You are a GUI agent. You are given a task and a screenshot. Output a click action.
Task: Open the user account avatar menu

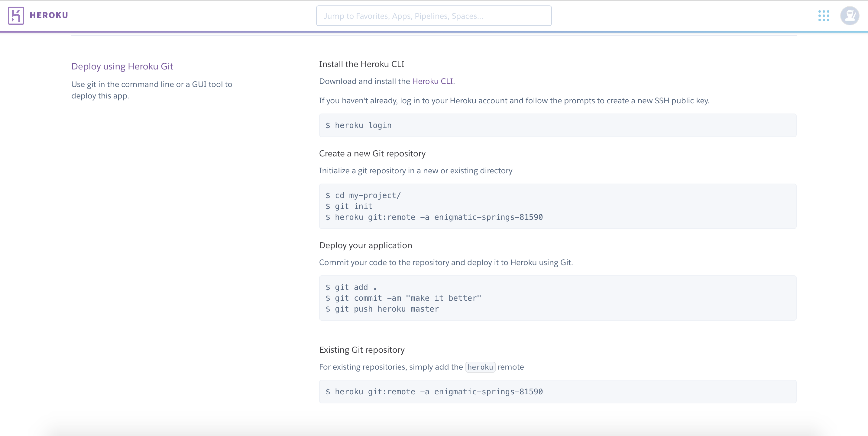tap(850, 15)
